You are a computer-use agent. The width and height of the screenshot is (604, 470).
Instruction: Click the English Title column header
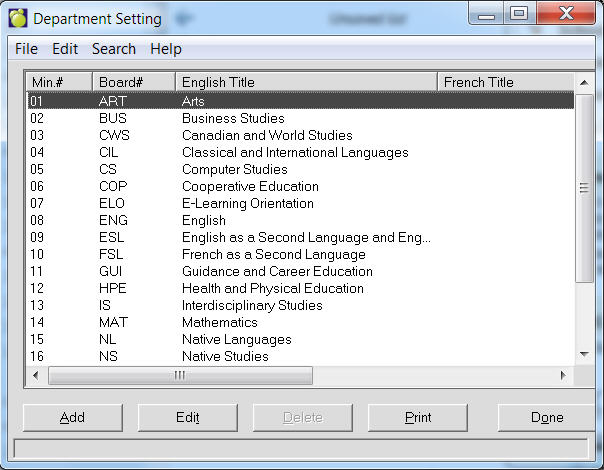point(306,82)
